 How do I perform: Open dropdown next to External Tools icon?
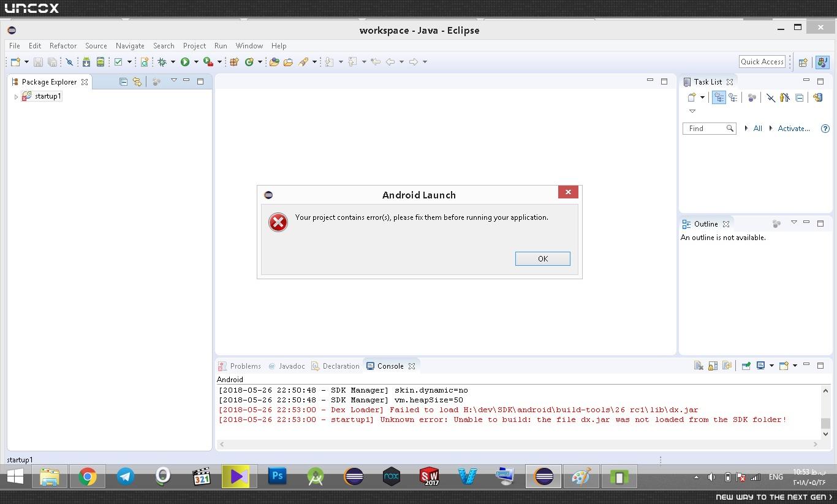[219, 62]
